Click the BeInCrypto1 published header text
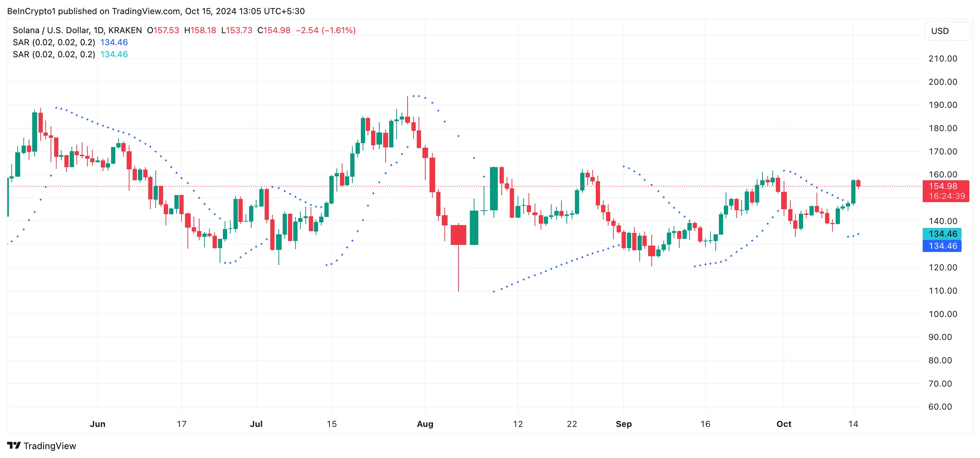Image resolution: width=980 pixels, height=458 pixels. click(x=156, y=11)
